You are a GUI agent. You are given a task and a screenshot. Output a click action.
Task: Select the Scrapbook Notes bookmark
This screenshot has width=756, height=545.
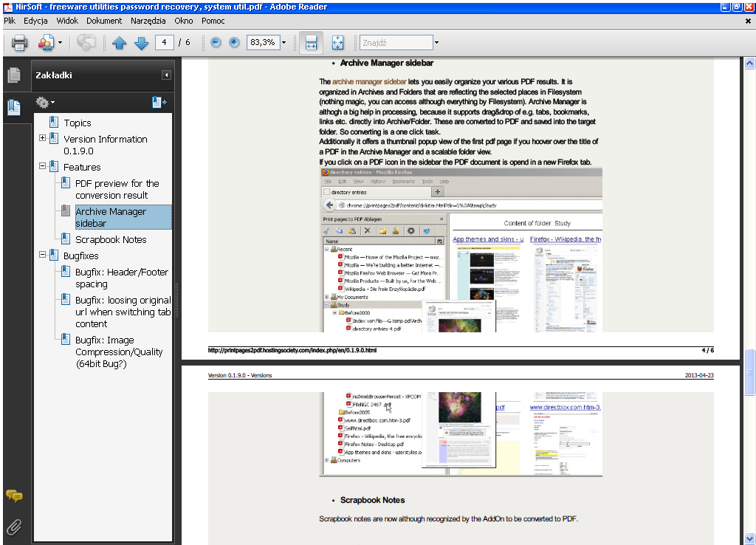click(111, 240)
